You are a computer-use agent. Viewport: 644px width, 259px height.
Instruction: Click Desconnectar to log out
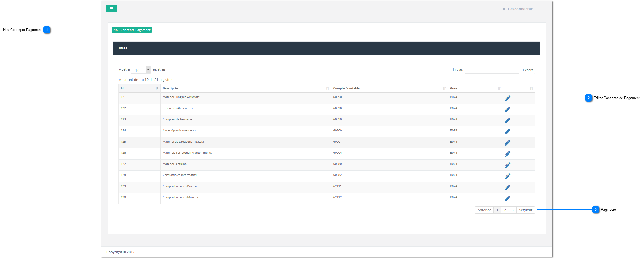pyautogui.click(x=517, y=9)
